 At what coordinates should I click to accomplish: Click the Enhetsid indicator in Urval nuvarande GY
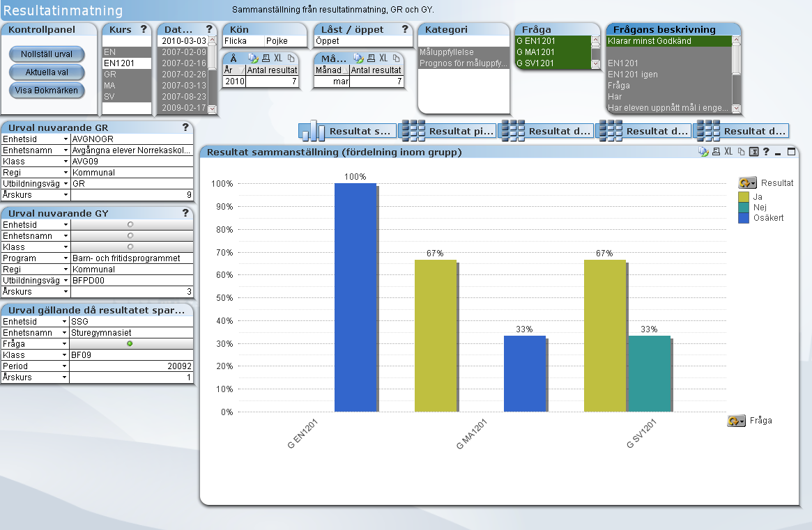[130, 225]
